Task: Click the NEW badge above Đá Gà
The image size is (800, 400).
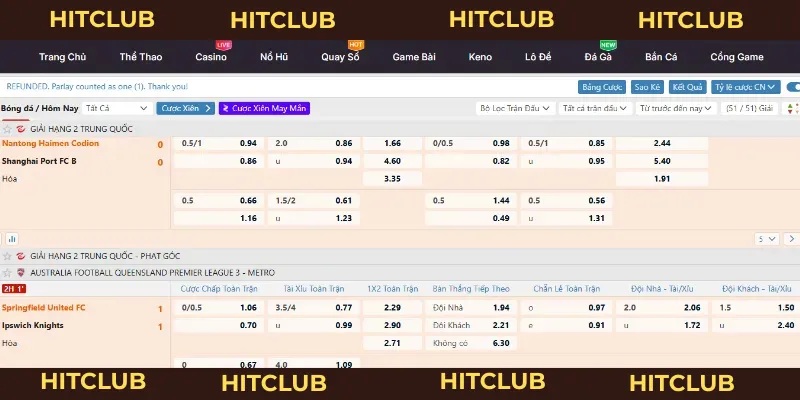Action: point(608,45)
